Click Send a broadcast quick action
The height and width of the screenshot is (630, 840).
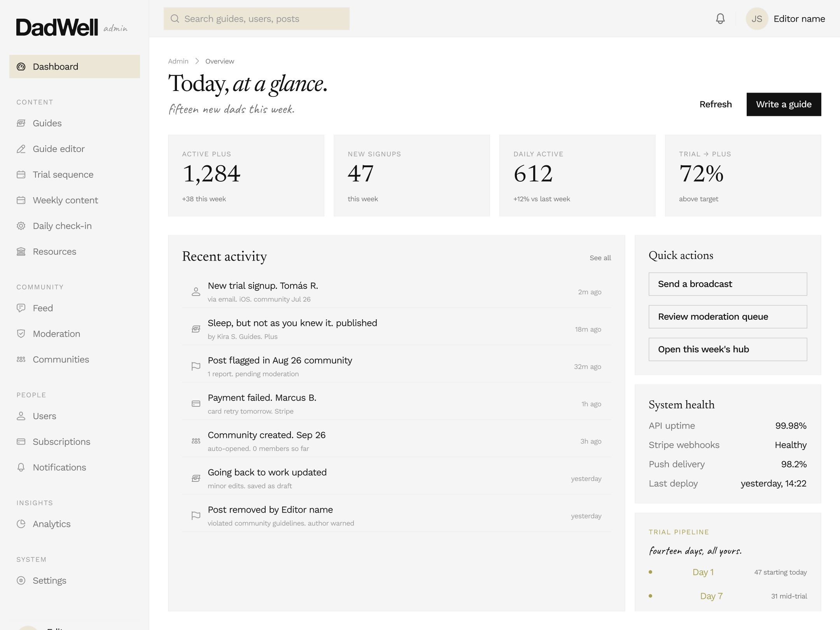click(x=728, y=284)
